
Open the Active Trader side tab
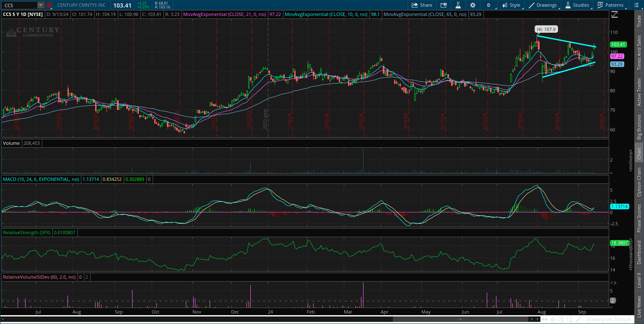pos(639,92)
